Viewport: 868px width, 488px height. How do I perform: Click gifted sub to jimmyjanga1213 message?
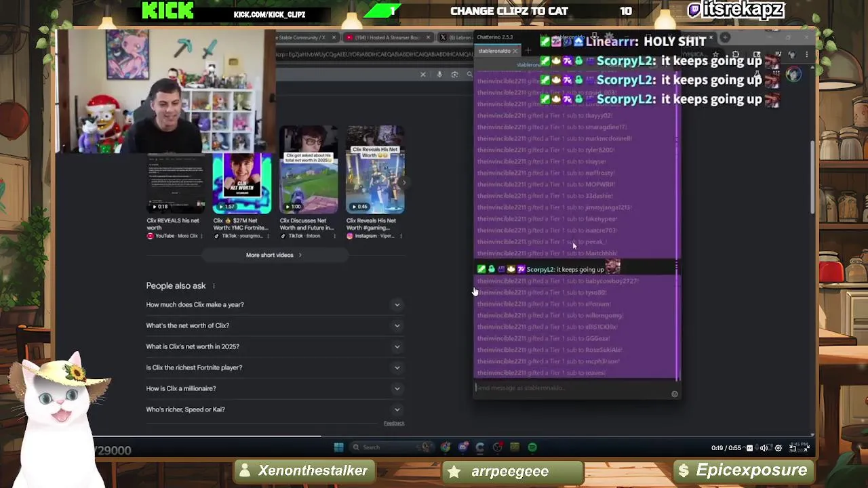[554, 207]
